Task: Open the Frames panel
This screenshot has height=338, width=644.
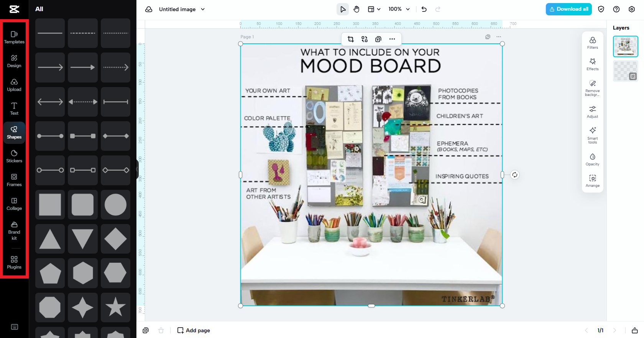Action: click(14, 180)
